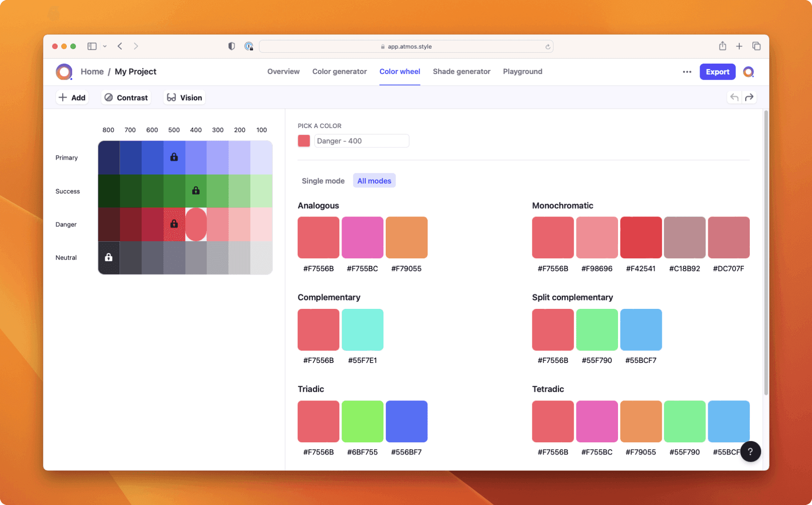Select the #55F7E1 complementary swatch

pos(362,330)
